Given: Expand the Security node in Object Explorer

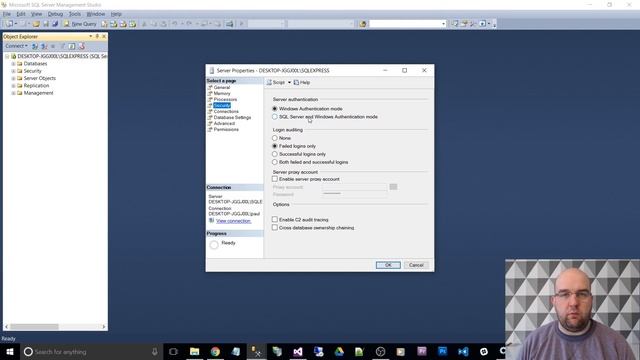Looking at the screenshot, I should coord(13,71).
